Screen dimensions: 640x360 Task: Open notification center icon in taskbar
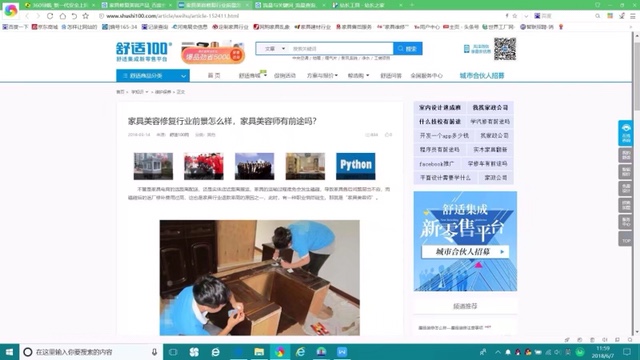tap(627, 352)
